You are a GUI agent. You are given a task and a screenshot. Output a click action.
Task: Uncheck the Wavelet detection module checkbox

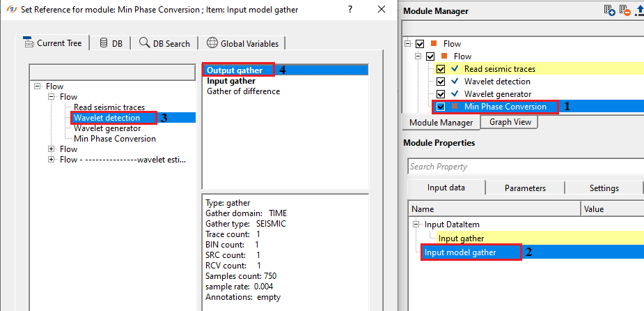pos(440,82)
